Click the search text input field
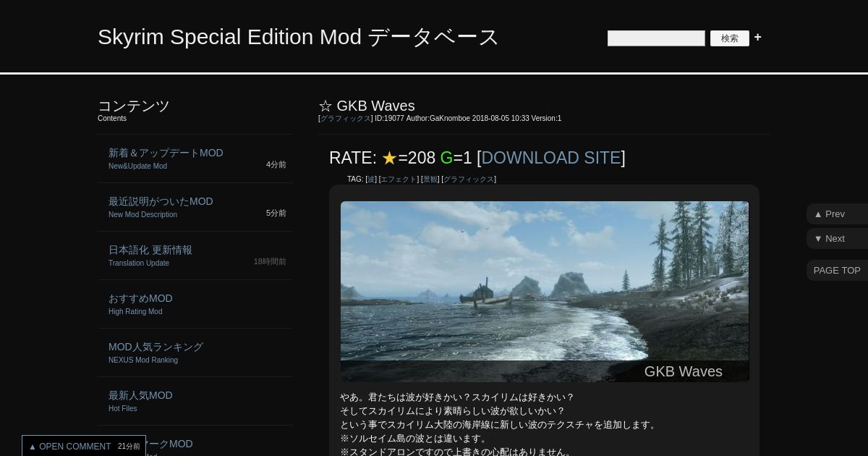The height and width of the screenshot is (456, 868). coord(656,38)
